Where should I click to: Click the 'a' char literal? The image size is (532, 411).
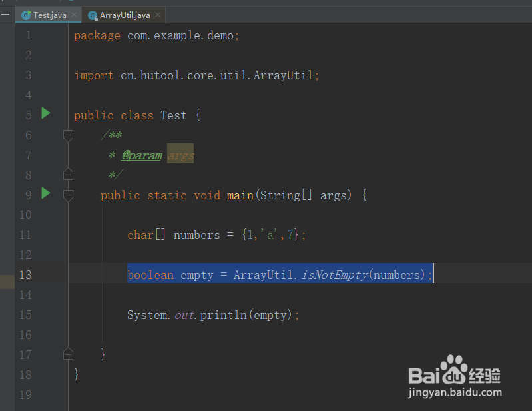pos(269,235)
